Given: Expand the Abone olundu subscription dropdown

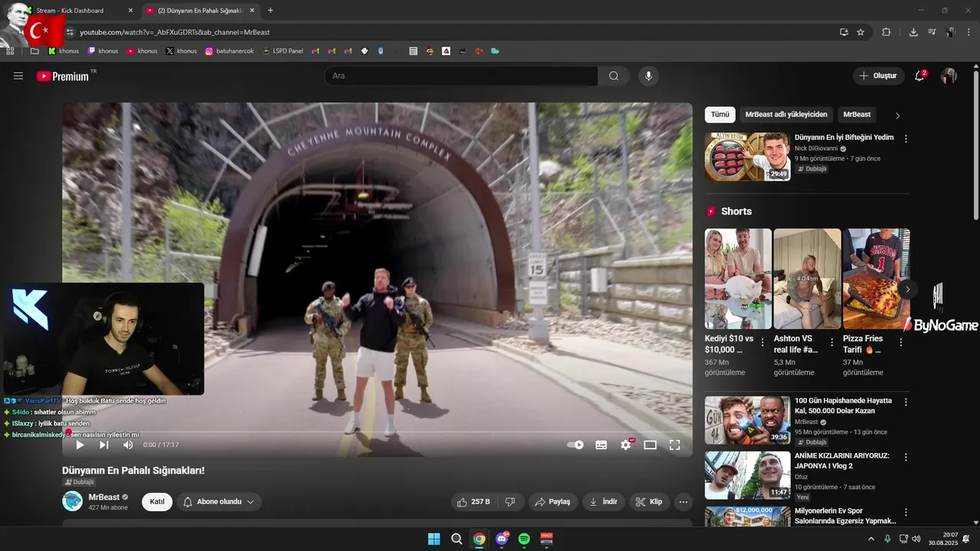Looking at the screenshot, I should (x=219, y=502).
